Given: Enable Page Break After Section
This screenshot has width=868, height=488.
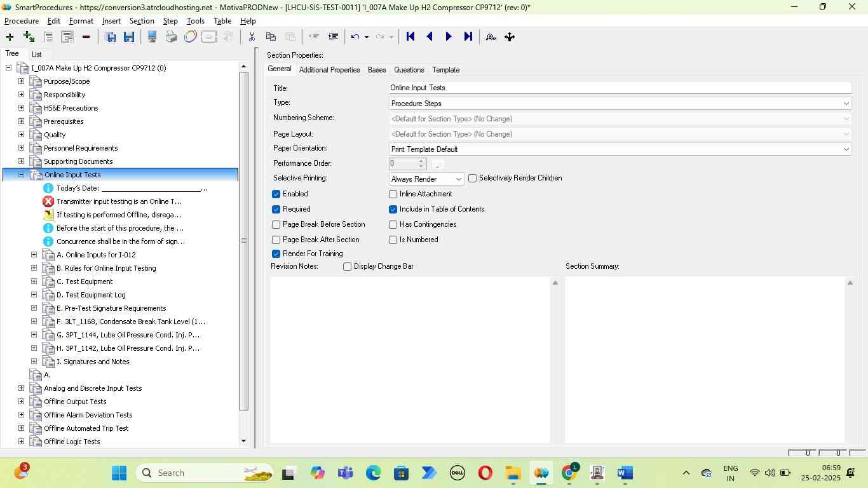Looking at the screenshot, I should pyautogui.click(x=276, y=240).
